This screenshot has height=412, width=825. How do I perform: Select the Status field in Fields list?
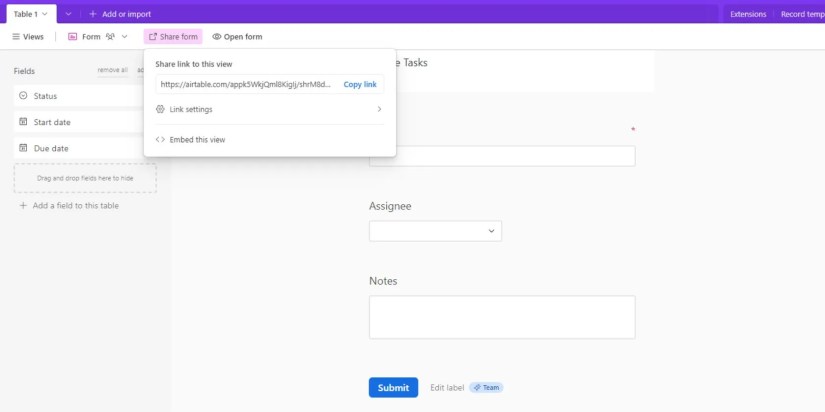pos(79,96)
